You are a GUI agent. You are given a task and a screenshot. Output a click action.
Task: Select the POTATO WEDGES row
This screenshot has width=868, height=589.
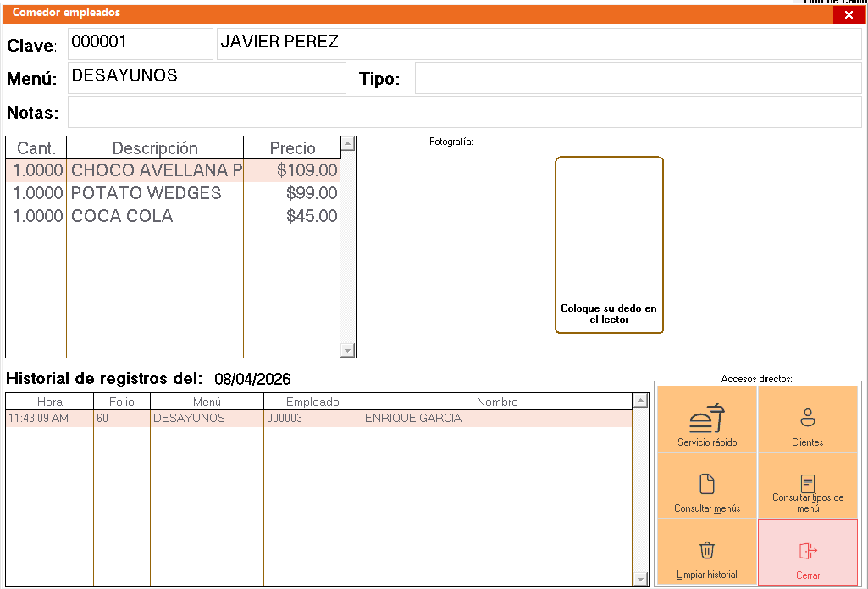pyautogui.click(x=174, y=193)
